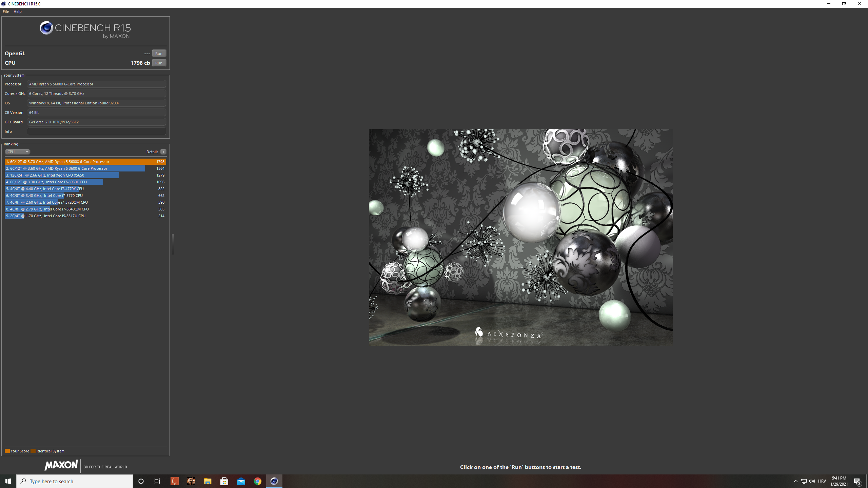Open the Help menu
The height and width of the screenshot is (488, 868).
(x=17, y=12)
